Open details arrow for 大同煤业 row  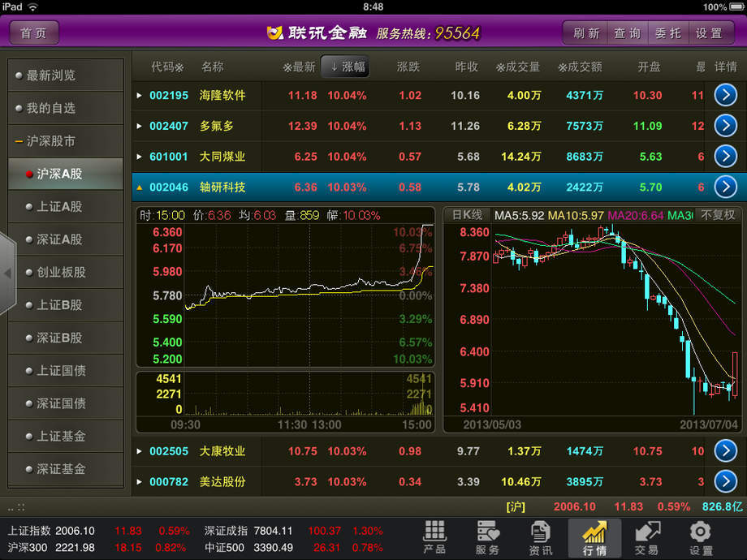725,157
